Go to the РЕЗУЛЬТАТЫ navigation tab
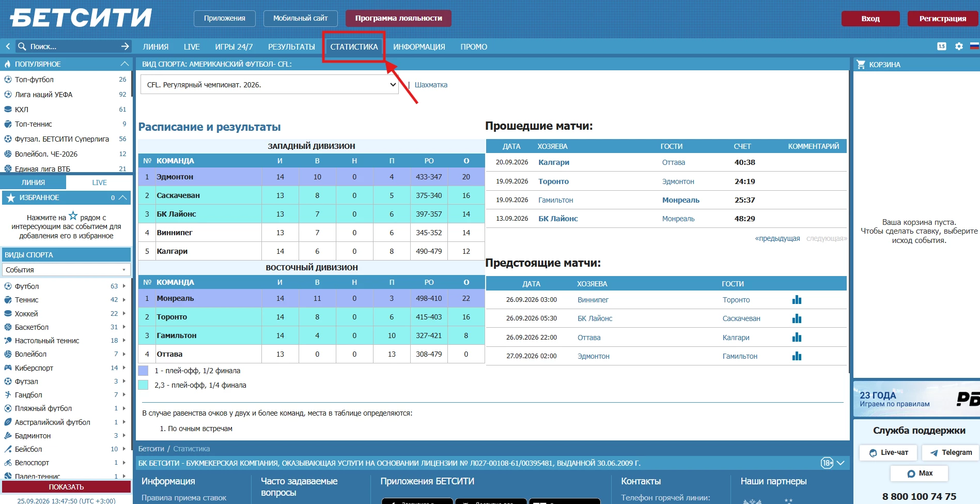 point(291,47)
